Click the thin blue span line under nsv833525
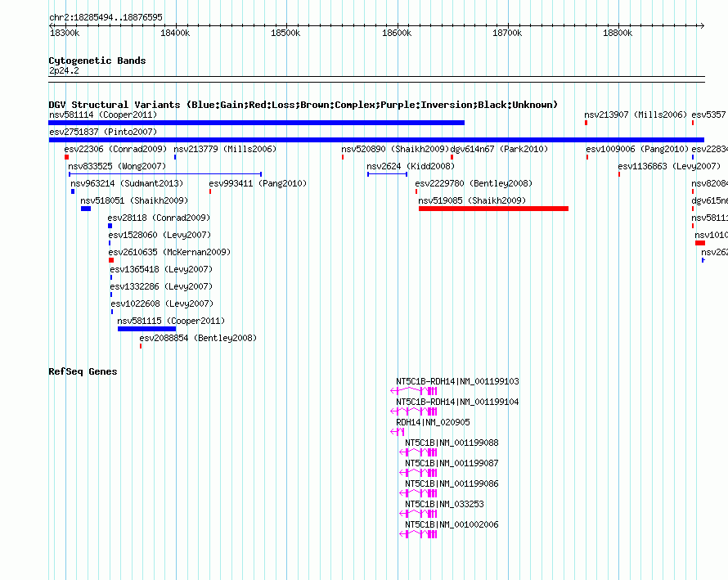The width and height of the screenshot is (728, 580). [x=165, y=174]
